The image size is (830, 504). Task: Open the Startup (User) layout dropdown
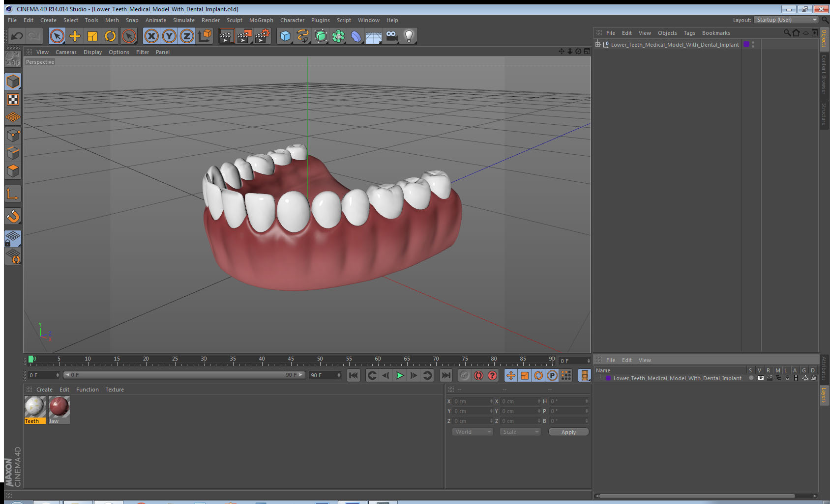[x=786, y=20]
